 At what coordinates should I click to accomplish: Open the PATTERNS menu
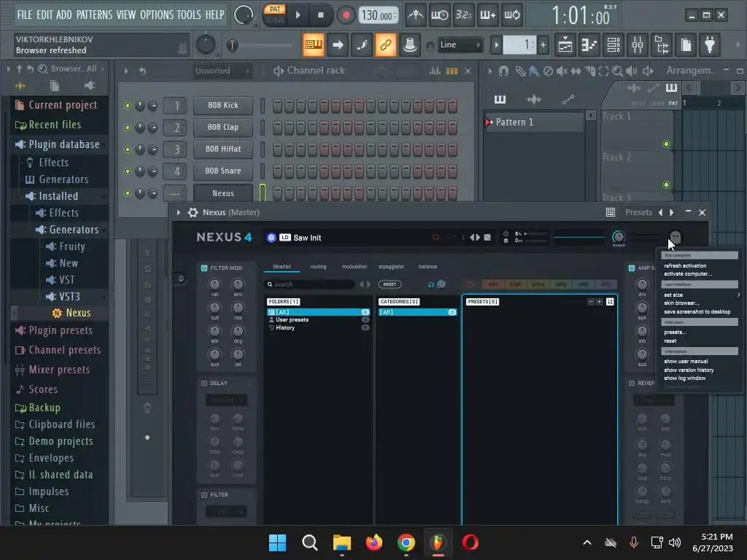pos(94,15)
